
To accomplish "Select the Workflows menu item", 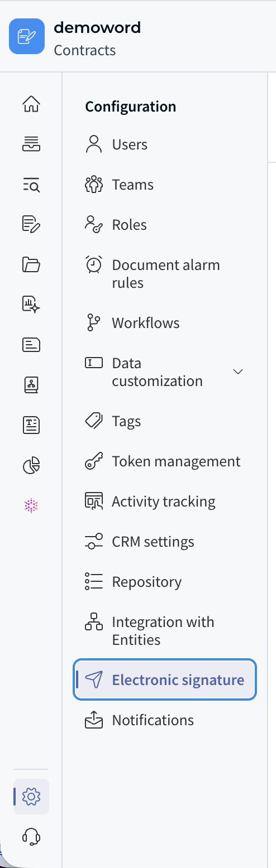I will tap(165, 323).
